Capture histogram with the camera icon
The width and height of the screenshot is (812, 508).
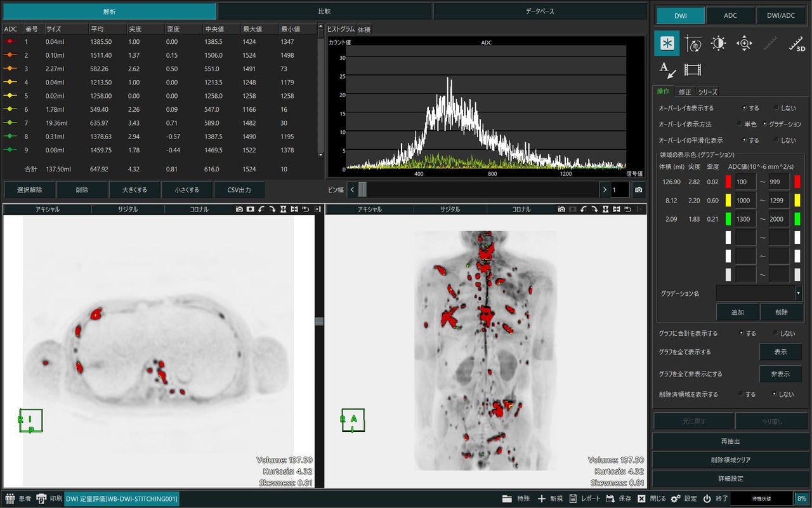(x=638, y=190)
